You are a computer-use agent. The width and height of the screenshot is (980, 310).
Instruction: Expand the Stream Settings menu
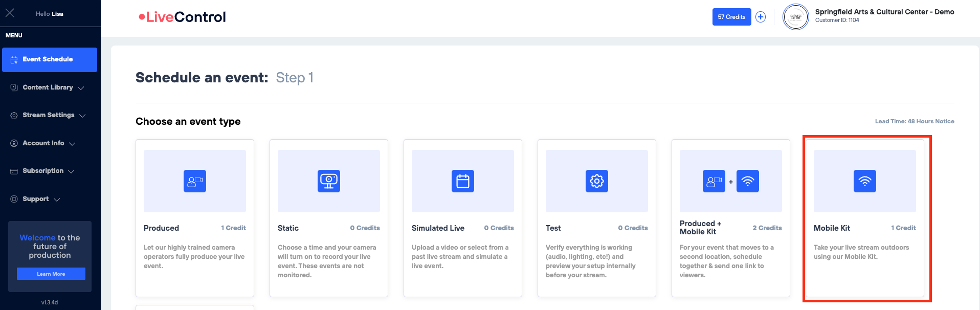[49, 115]
